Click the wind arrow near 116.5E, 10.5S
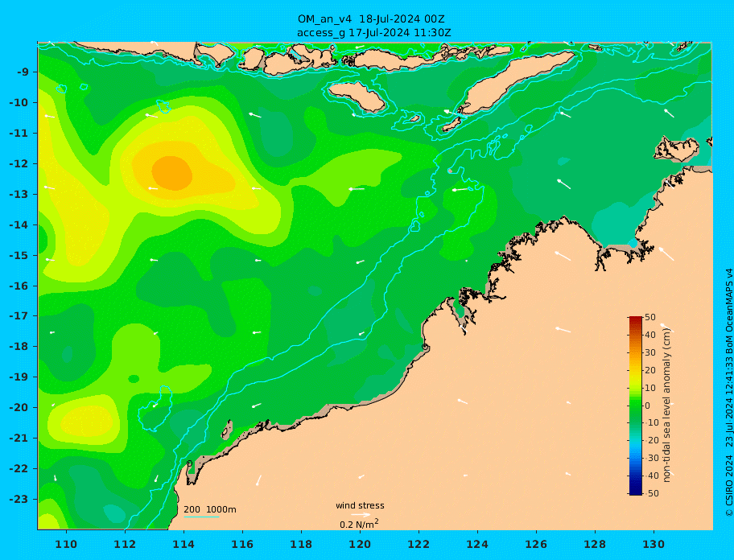Screen dimensions: 734x560 (254, 114)
